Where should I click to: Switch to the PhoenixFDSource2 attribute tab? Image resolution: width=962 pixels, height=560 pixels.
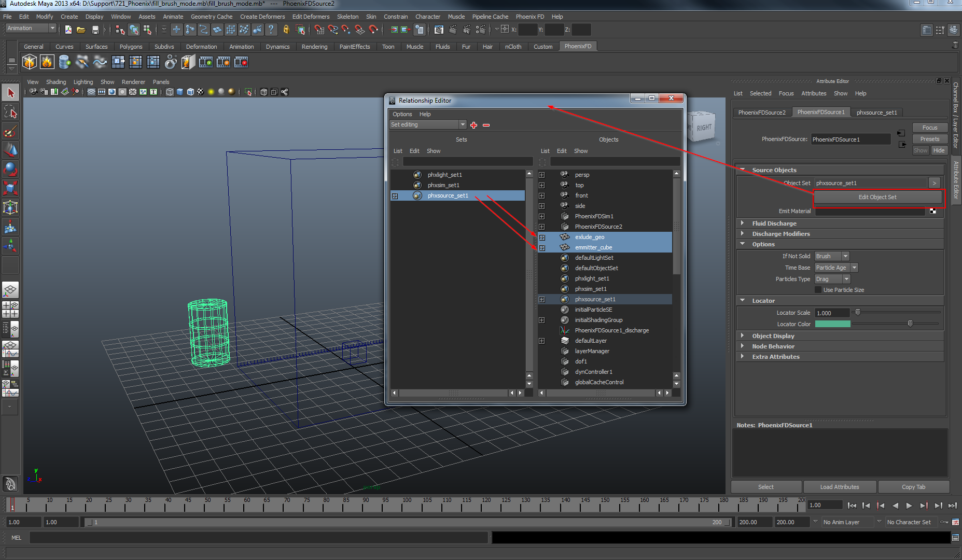[762, 113]
